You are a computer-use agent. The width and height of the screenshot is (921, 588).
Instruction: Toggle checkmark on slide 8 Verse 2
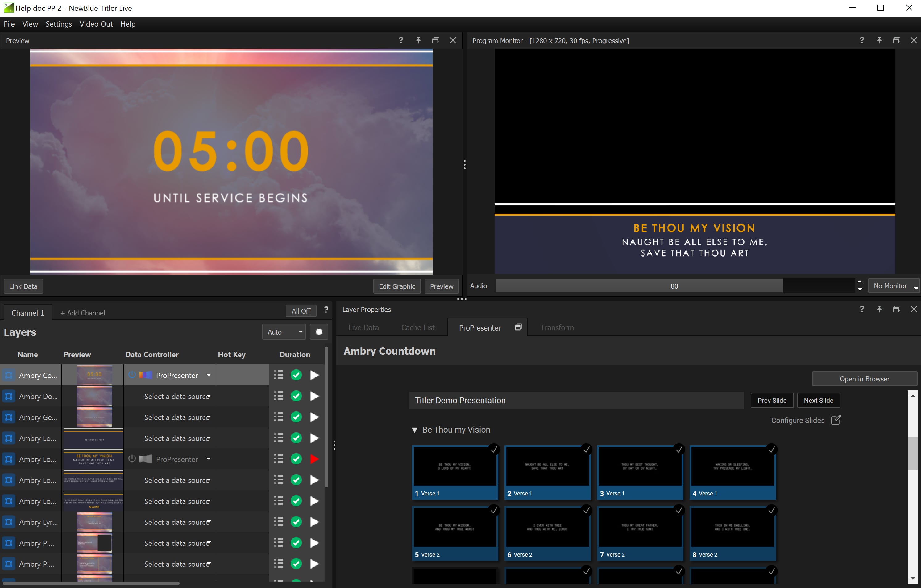[771, 510]
